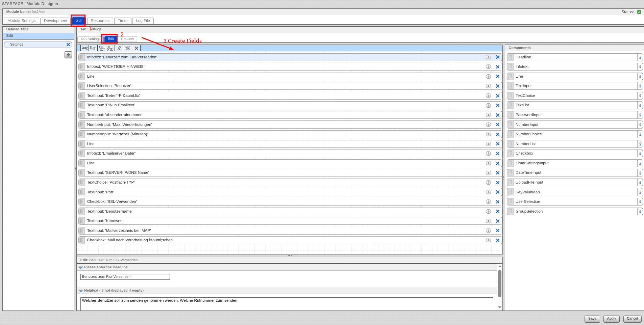This screenshot has width=644, height=325.
Task: Toggle the green Status checkbox
Action: pyautogui.click(x=639, y=12)
